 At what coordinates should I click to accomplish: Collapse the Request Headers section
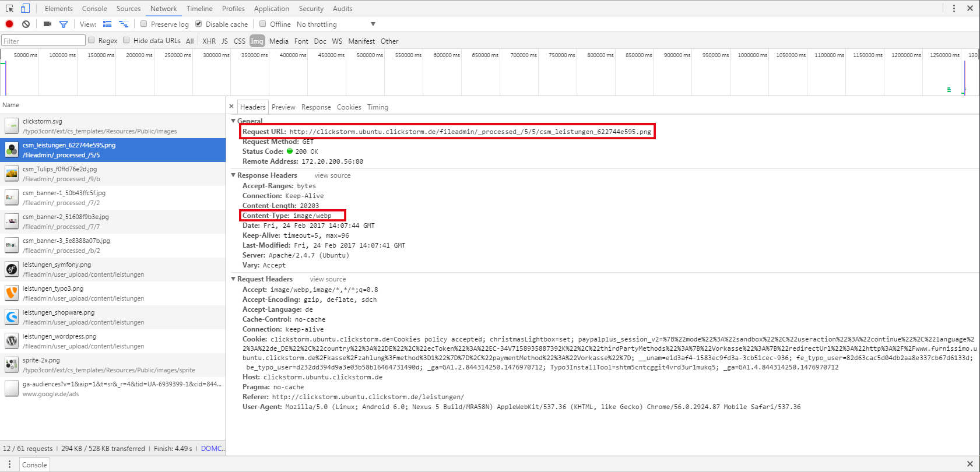[234, 279]
